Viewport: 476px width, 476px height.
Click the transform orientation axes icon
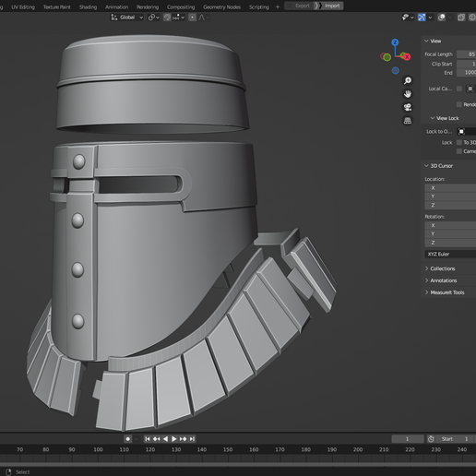(x=114, y=18)
